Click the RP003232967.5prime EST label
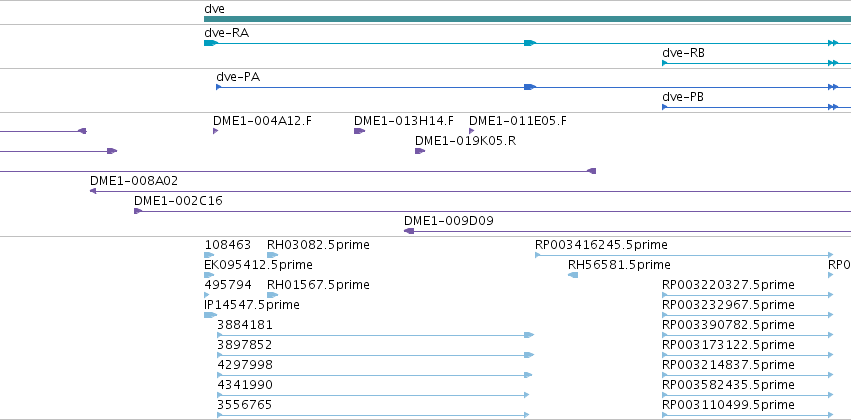The height and width of the screenshot is (420, 851). click(728, 306)
